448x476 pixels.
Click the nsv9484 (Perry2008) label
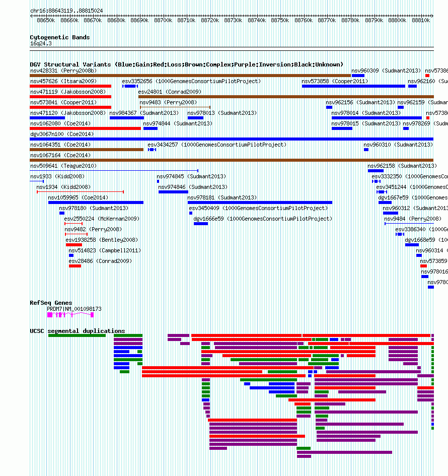[413, 219]
